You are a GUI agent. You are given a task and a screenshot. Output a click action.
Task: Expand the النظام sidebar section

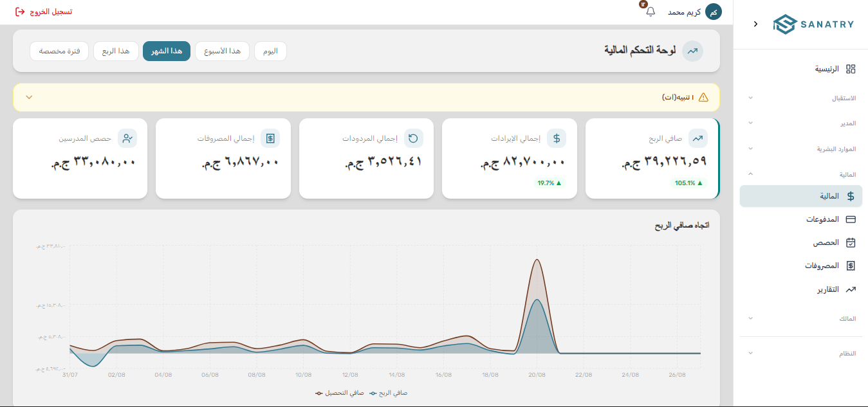(801, 354)
